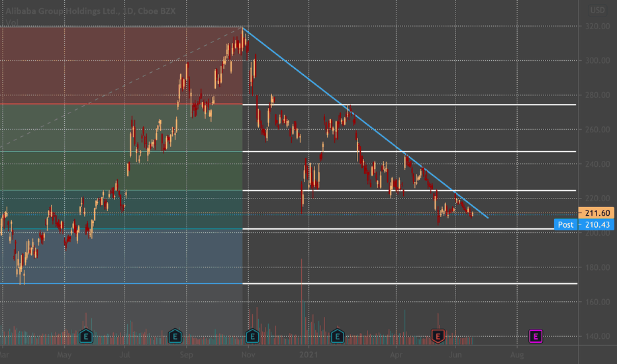
Task: Click the tall volume bar near 2021
Action: 302,301
